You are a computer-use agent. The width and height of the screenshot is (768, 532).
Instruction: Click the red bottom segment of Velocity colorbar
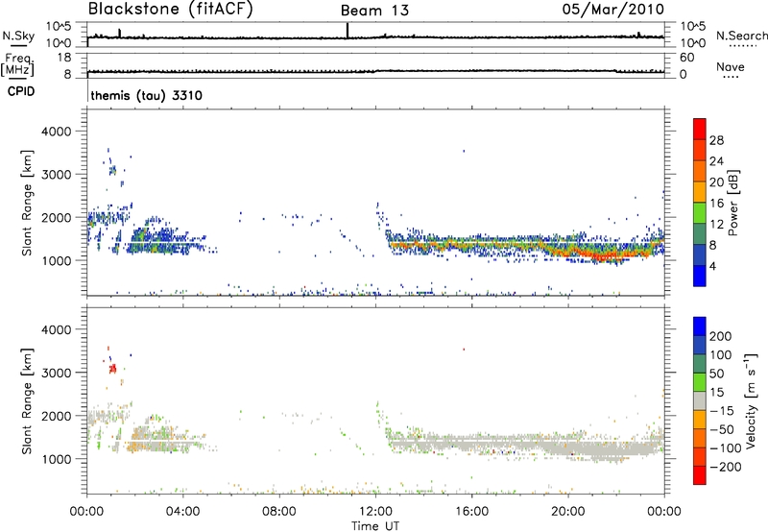tap(700, 475)
